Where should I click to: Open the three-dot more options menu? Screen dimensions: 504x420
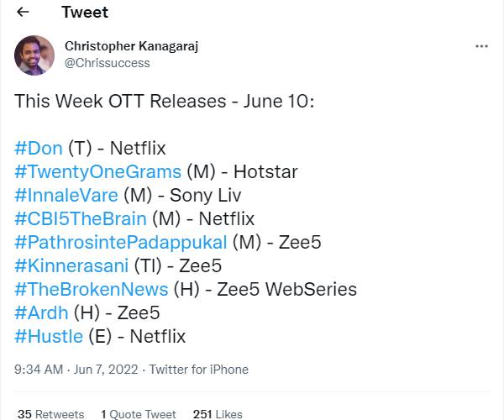pyautogui.click(x=481, y=46)
